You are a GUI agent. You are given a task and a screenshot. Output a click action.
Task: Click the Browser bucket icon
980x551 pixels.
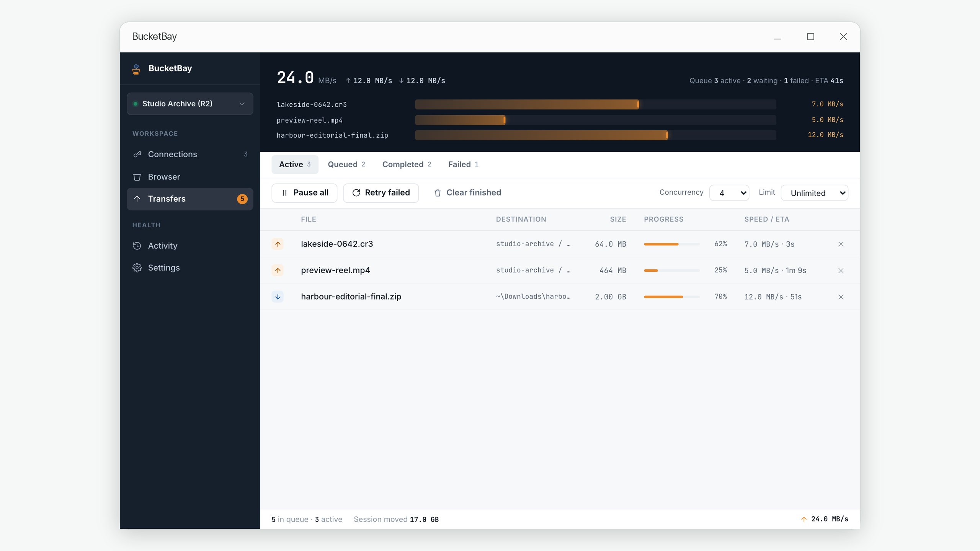[137, 177]
